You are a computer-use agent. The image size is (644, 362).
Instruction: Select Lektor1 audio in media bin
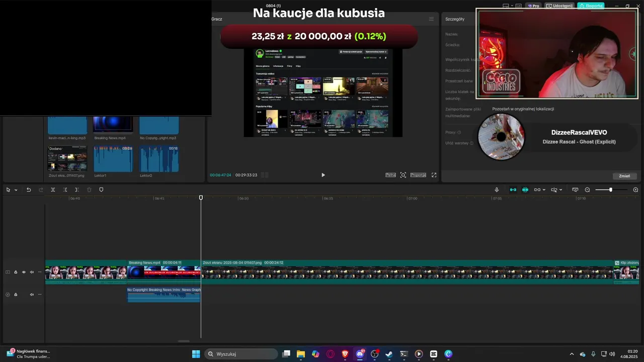tap(113, 159)
